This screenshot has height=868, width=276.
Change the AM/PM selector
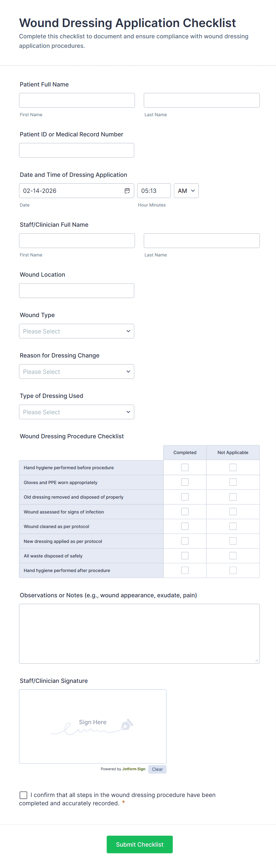tap(186, 191)
